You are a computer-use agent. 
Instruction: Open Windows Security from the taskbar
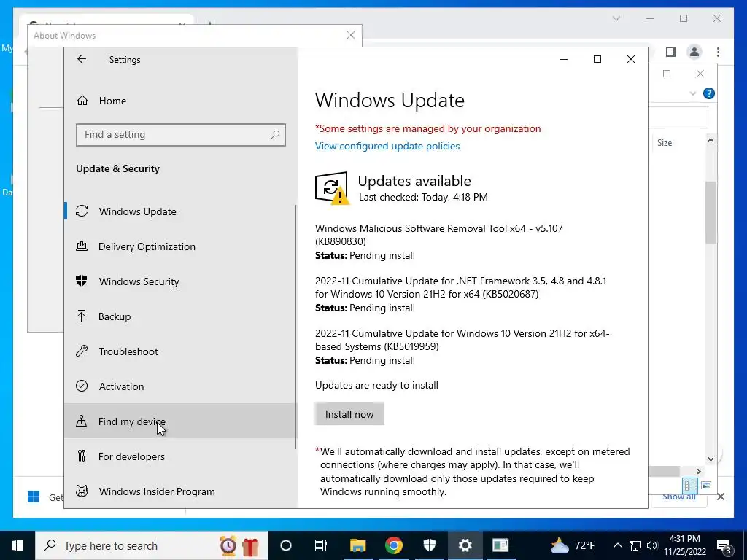click(x=429, y=545)
